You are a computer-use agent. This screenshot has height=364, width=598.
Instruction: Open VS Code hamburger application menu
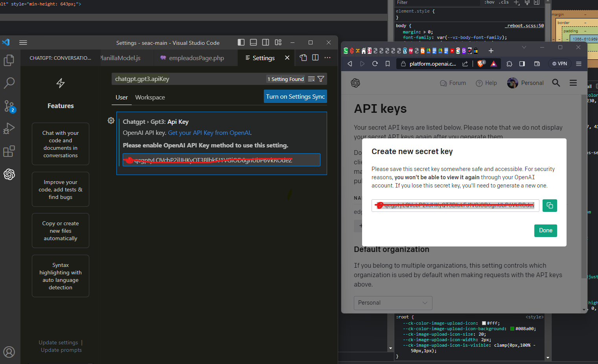pyautogui.click(x=23, y=42)
